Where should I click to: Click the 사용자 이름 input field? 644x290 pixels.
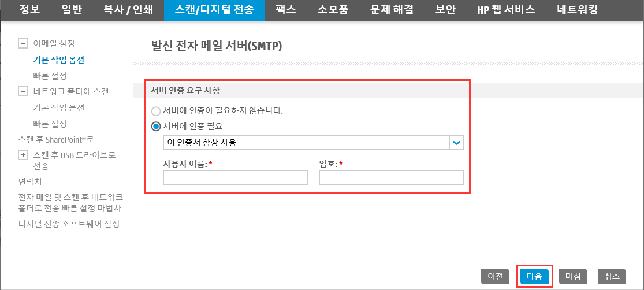click(235, 177)
